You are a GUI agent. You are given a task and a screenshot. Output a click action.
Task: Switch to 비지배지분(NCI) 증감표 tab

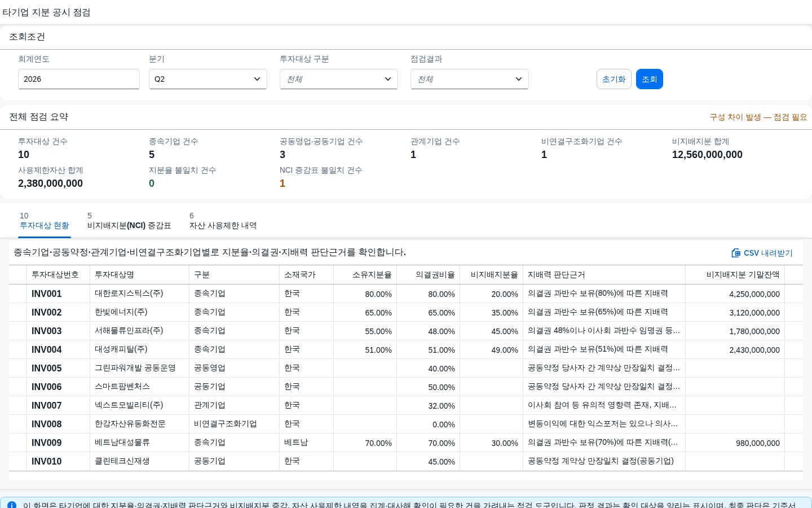coord(129,221)
